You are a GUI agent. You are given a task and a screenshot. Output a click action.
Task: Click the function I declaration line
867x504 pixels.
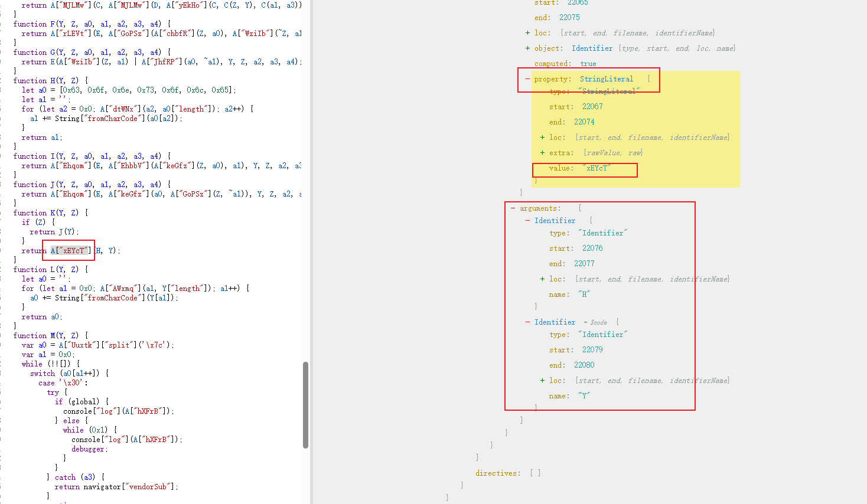[92, 156]
